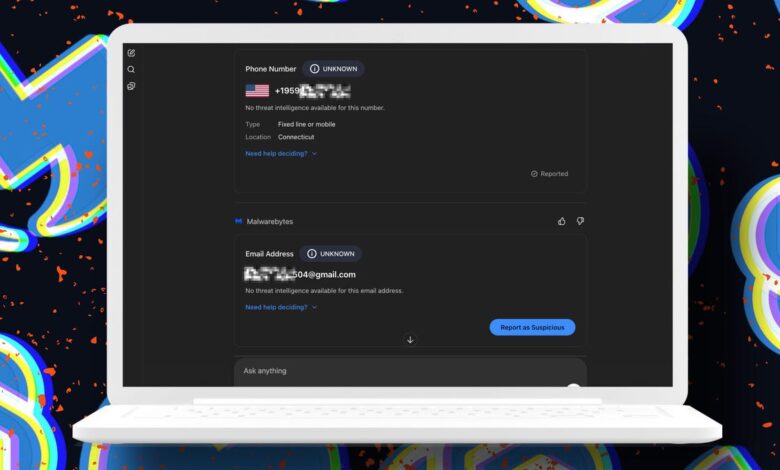The height and width of the screenshot is (470, 780).
Task: Open search from the sidebar magnifier icon
Action: point(131,70)
